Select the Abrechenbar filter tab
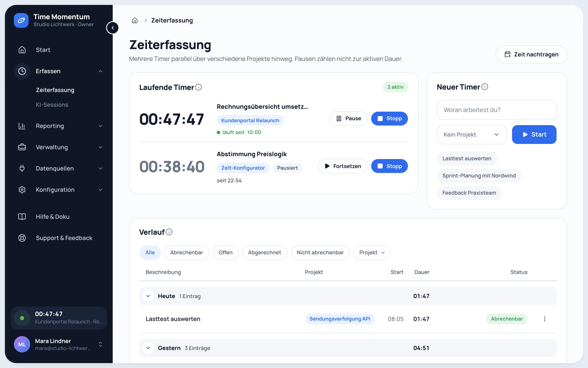Image resolution: width=588 pixels, height=368 pixels. (187, 252)
